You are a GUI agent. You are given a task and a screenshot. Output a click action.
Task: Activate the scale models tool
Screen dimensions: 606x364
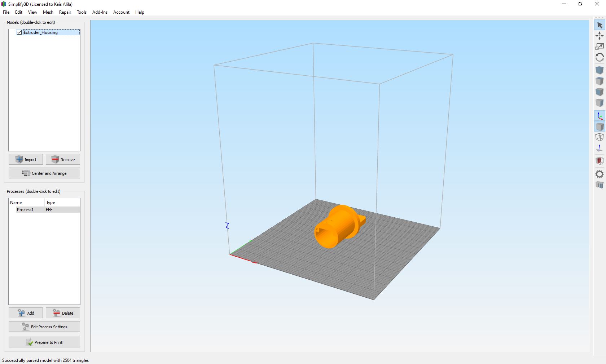(x=600, y=46)
